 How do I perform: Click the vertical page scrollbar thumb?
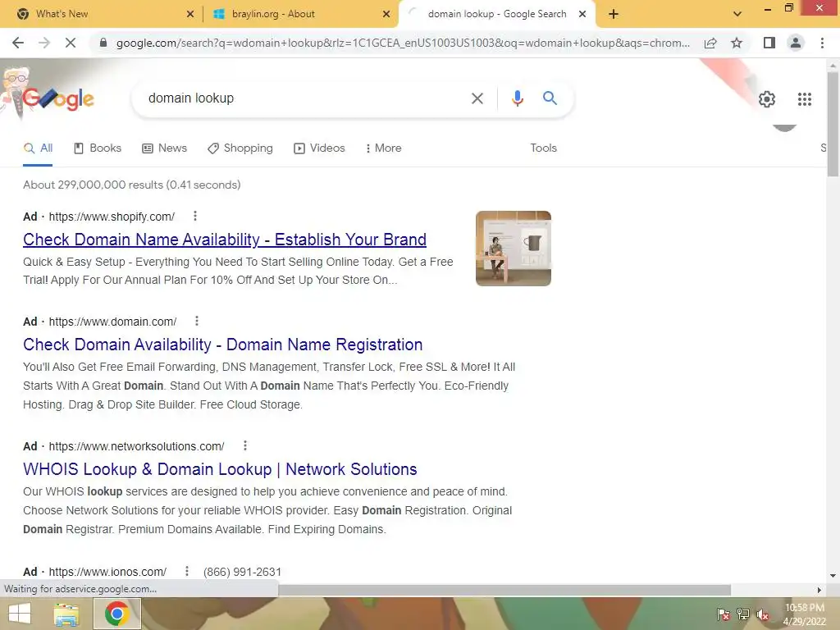(x=833, y=123)
